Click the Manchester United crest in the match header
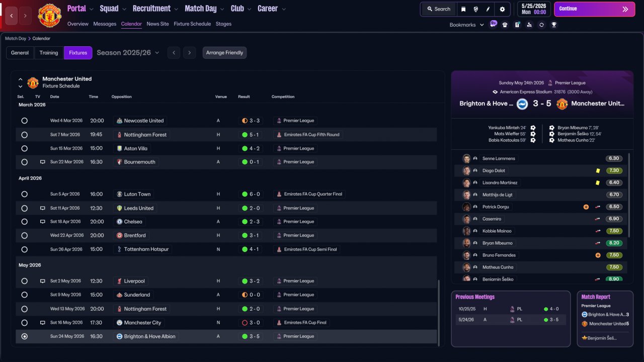Screen dimensions: 644x362 click(562, 104)
